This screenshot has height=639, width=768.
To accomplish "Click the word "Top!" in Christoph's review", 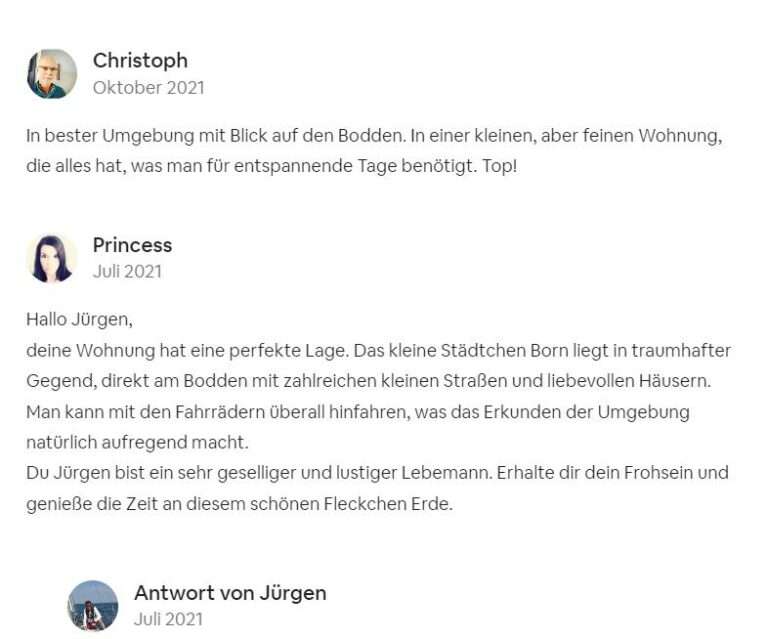I will click(x=499, y=165).
